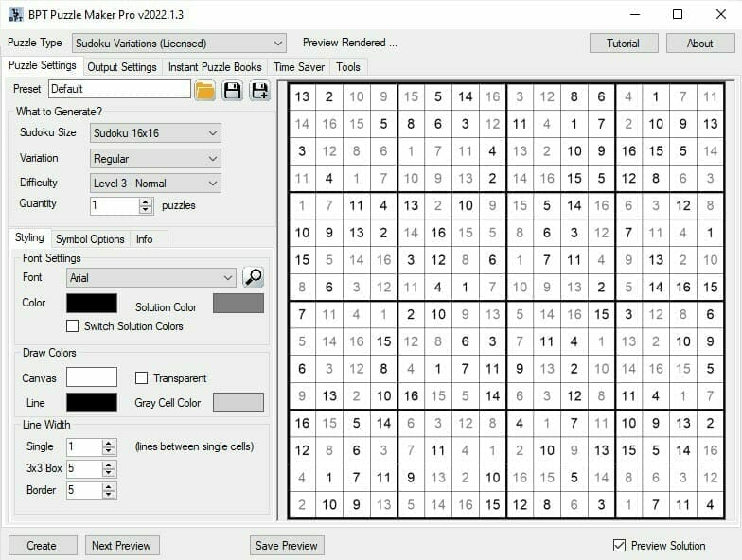Open the Puzzle Type dropdown
This screenshot has height=560, width=742.
(179, 44)
